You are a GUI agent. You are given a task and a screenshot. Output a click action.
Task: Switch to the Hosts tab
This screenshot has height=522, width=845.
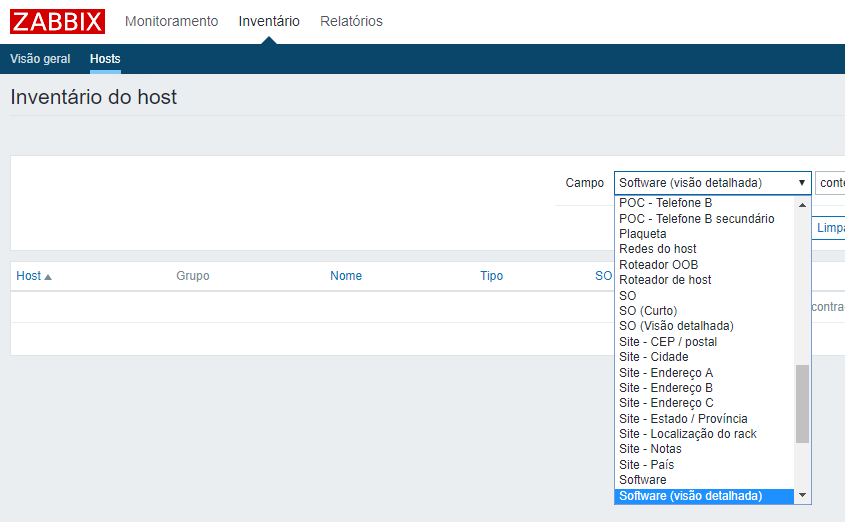(105, 59)
